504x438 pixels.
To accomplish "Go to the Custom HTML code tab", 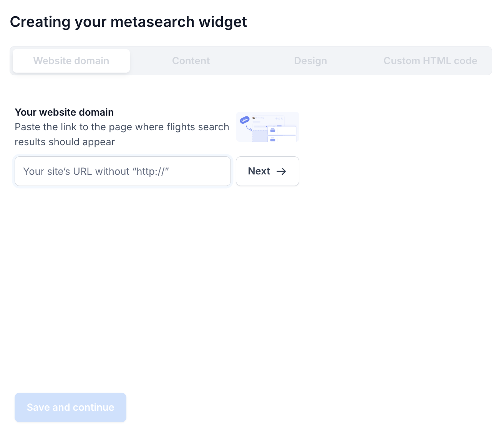I will tap(430, 61).
